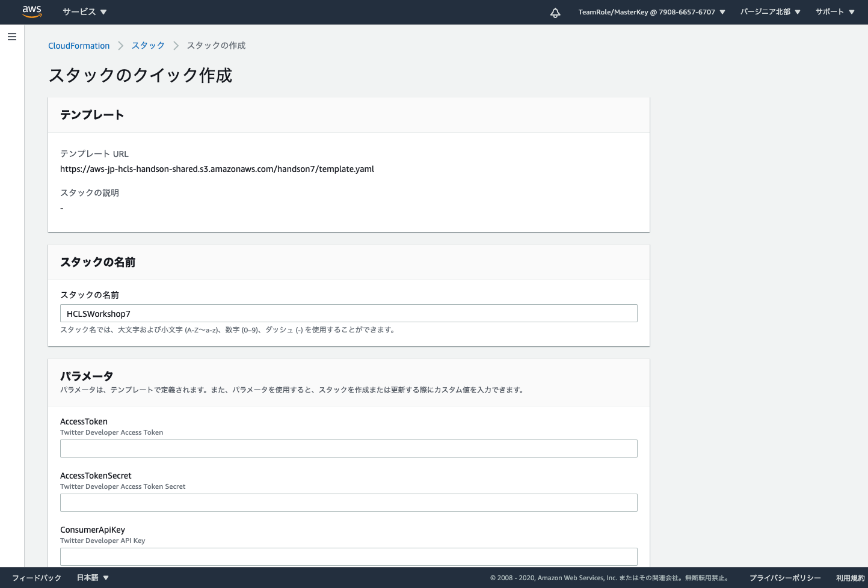Click the フィードバック button
This screenshot has width=868, height=588.
(37, 578)
